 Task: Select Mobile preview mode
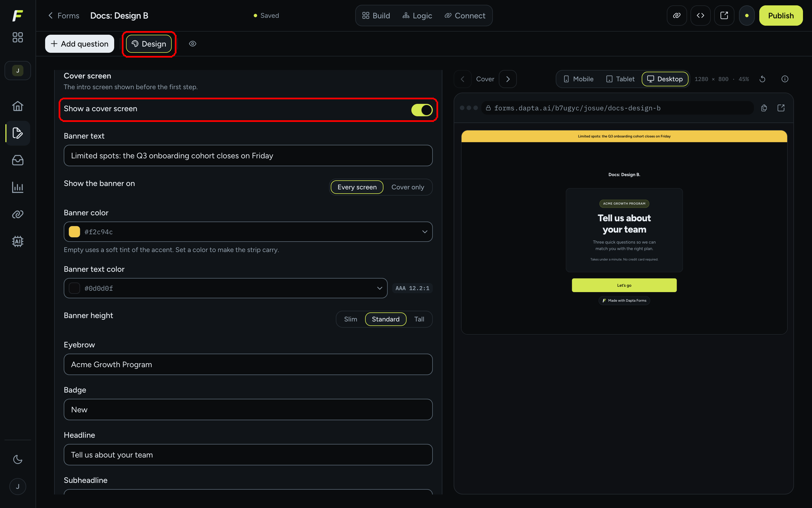[x=578, y=79]
